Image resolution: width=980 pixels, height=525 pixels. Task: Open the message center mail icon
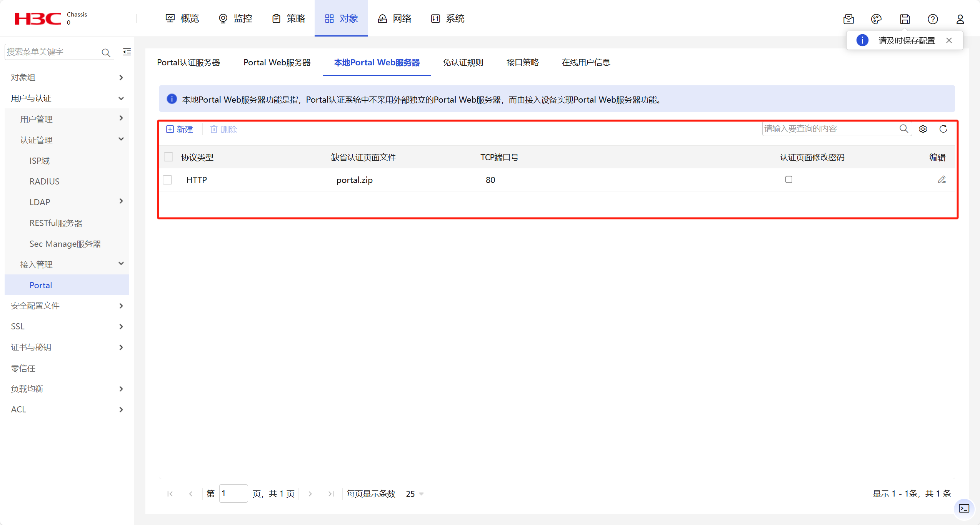coord(849,19)
